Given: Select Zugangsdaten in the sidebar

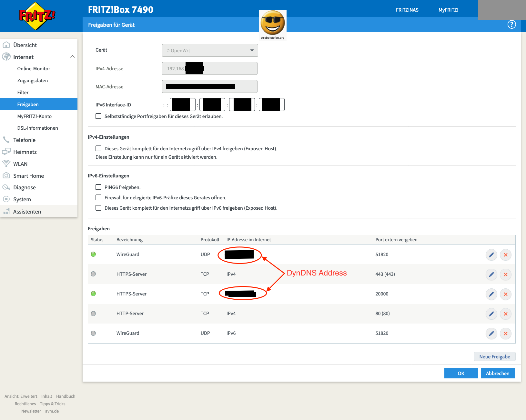Looking at the screenshot, I should (x=33, y=80).
